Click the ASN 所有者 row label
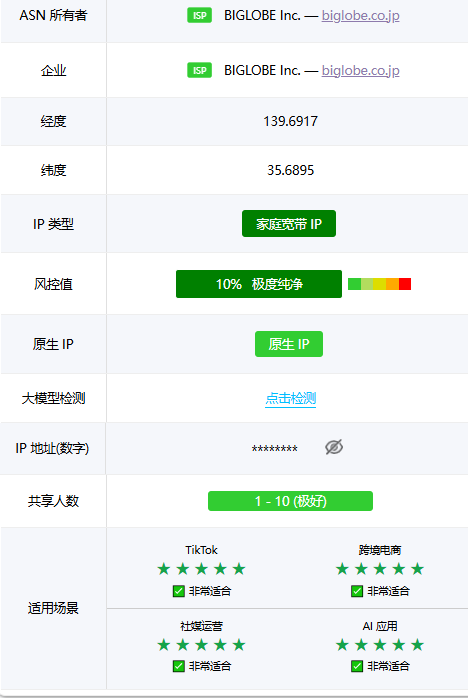The width and height of the screenshot is (468, 698). coord(53,16)
